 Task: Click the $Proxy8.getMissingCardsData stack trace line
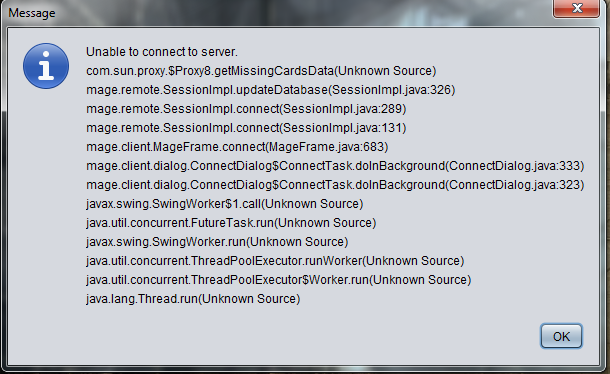[x=261, y=71]
